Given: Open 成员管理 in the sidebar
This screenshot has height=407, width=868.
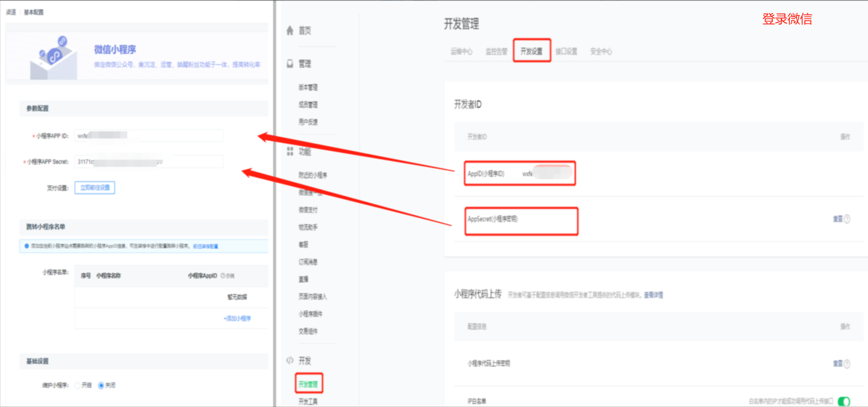Looking at the screenshot, I should click(x=308, y=105).
